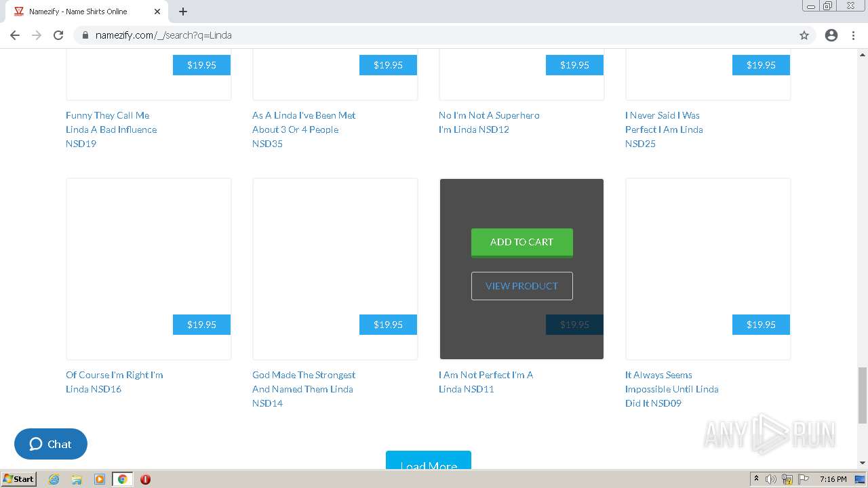The height and width of the screenshot is (488, 868).
Task: Restore down the Chrome window
Action: [x=828, y=6]
